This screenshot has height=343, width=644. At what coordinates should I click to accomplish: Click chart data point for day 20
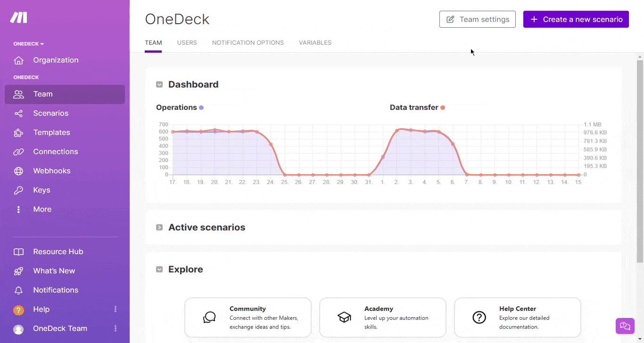click(x=215, y=130)
